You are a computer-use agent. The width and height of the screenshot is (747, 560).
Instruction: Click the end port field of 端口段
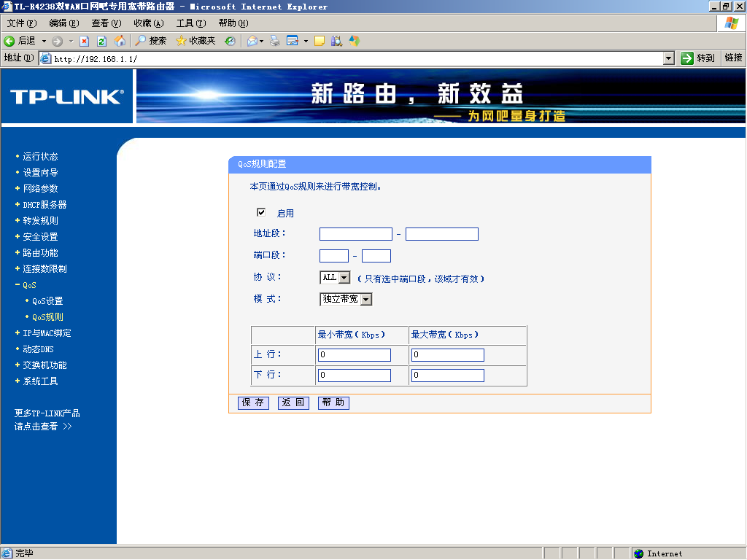coord(376,256)
